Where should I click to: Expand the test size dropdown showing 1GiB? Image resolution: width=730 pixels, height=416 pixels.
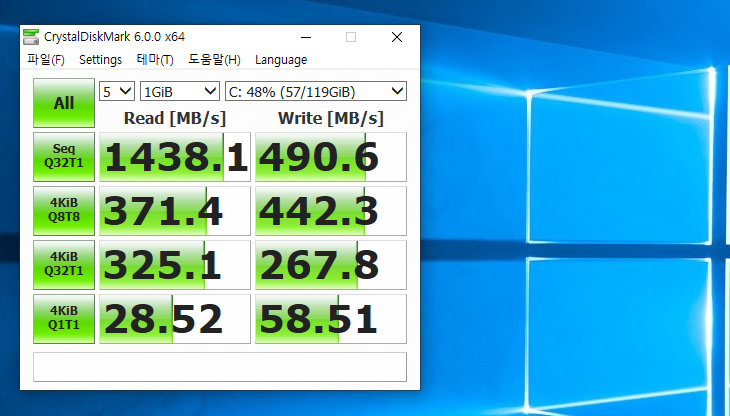[180, 91]
